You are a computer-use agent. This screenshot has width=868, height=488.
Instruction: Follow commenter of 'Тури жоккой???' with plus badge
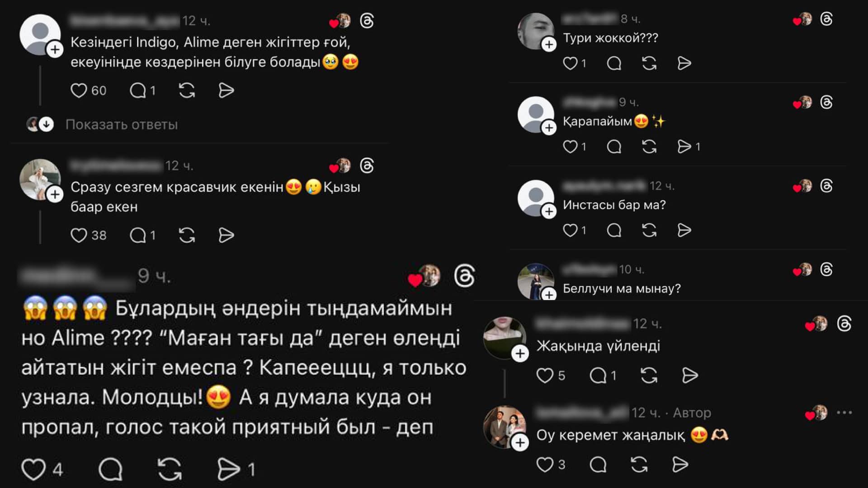pyautogui.click(x=549, y=44)
